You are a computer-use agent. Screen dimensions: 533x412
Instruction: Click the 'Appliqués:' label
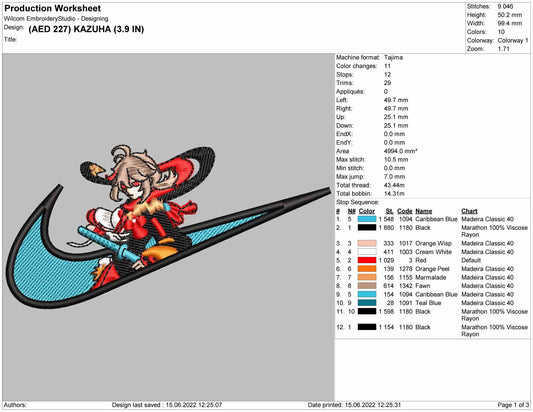tap(350, 91)
